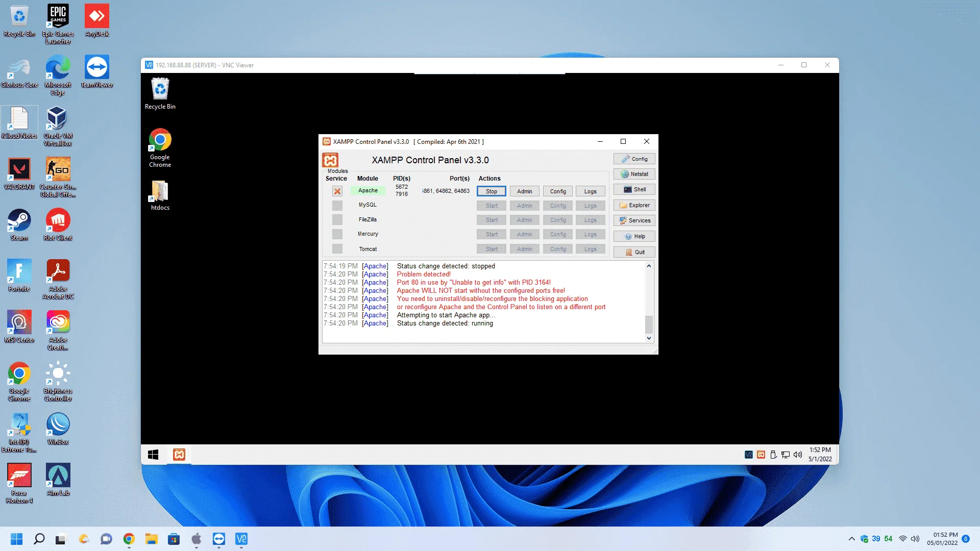Open TeamViewer desktop shortcut
The height and width of the screenshot is (551, 980).
(97, 71)
